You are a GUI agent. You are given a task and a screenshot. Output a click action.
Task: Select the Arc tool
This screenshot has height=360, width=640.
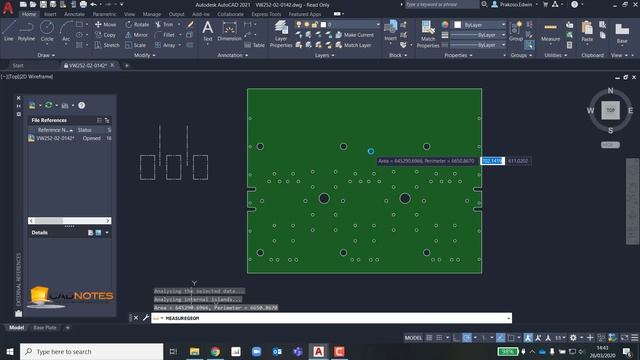coord(66,31)
